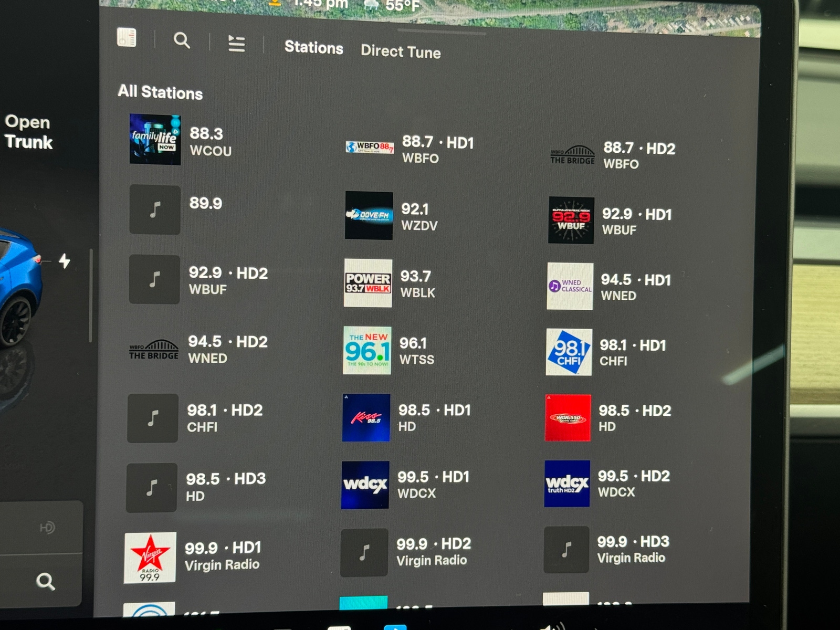840x630 pixels.
Task: Tune to 99.5 · HD2 WDCX text
Action: point(634,484)
